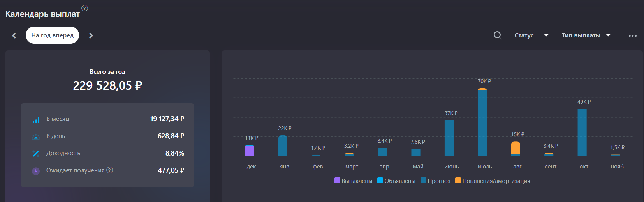Screen dimensions: 644x202
Task: Open search with the magnifier icon
Action: tap(497, 35)
